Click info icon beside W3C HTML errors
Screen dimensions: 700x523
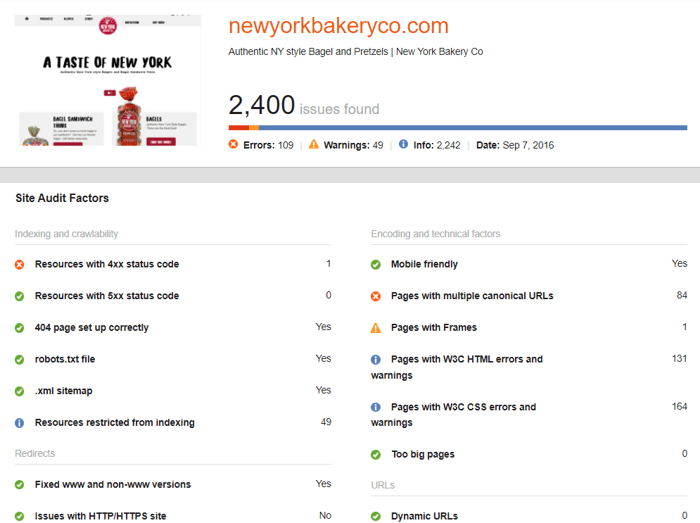[x=376, y=360]
